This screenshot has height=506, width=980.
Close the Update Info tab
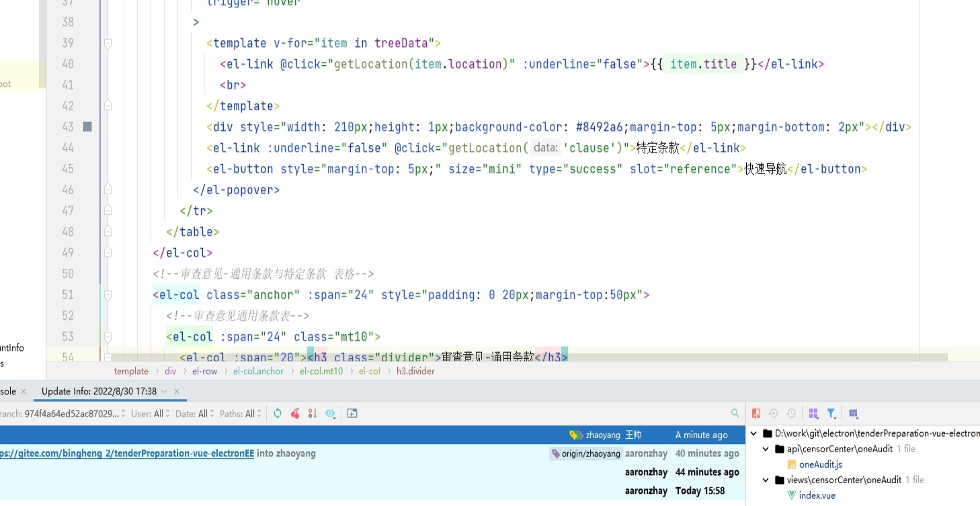pyautogui.click(x=177, y=391)
